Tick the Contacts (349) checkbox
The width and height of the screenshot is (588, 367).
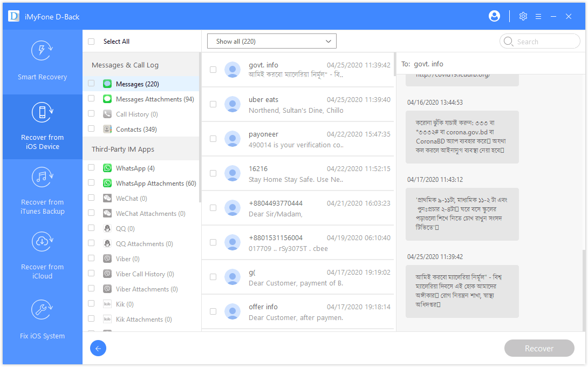point(91,129)
